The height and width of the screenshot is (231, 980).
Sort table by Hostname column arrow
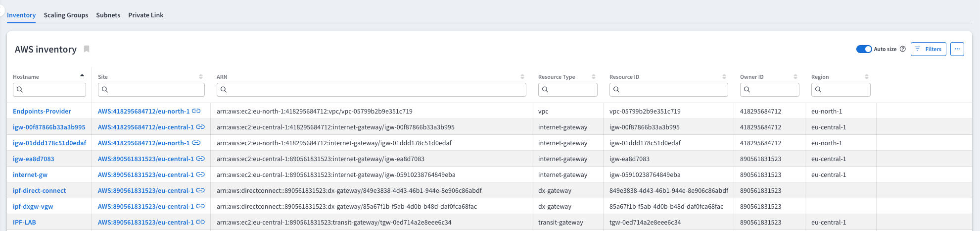[82, 76]
